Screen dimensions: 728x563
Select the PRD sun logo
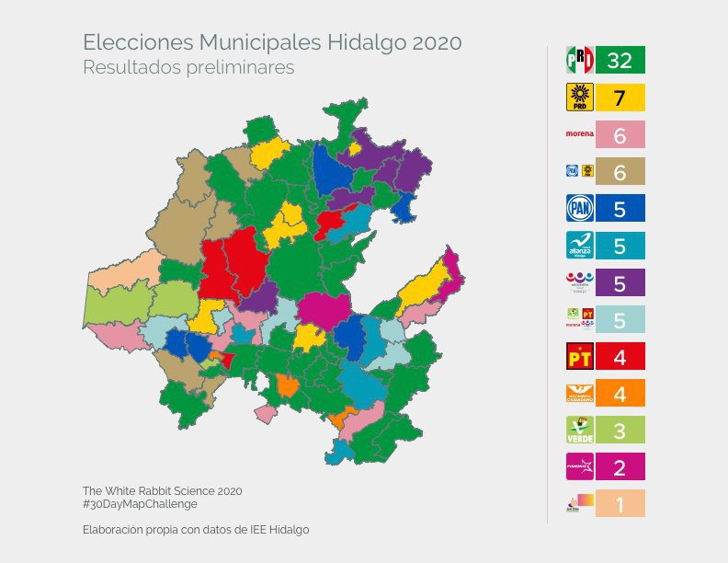click(x=579, y=98)
